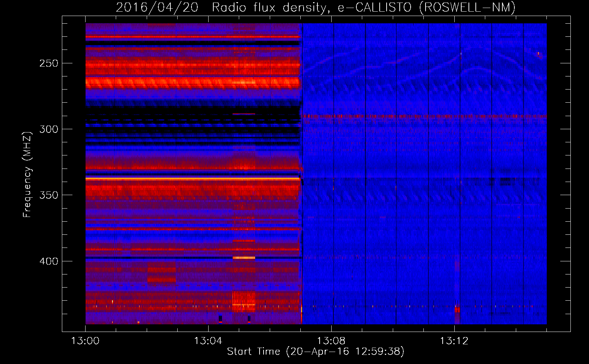Click the 250 frequency tick label
589x364 pixels.
pos(49,63)
